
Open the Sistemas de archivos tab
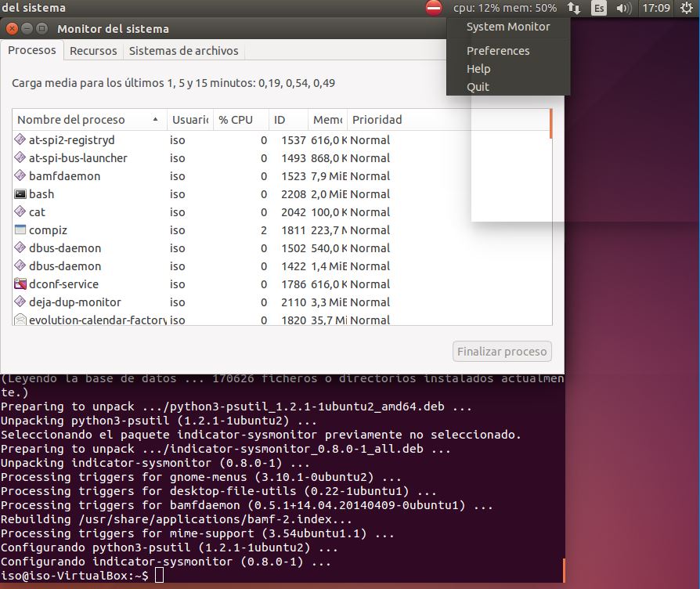tap(183, 51)
